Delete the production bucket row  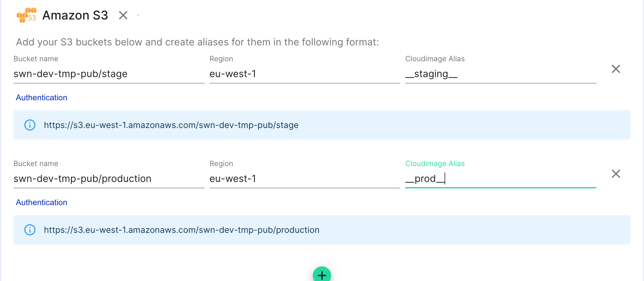point(616,174)
